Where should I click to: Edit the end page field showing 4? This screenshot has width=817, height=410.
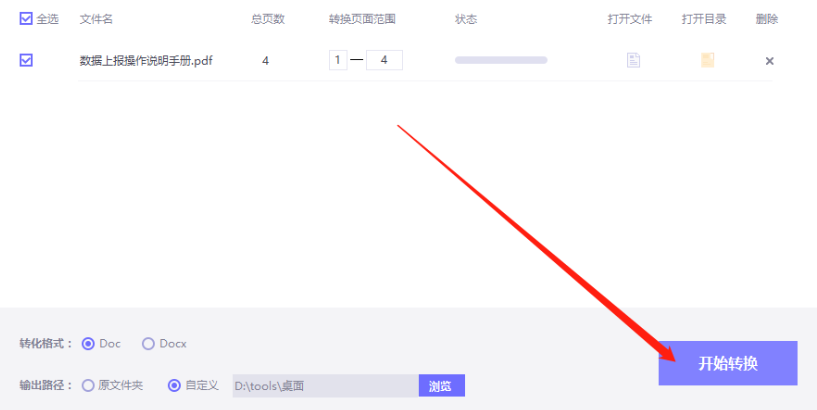(384, 60)
